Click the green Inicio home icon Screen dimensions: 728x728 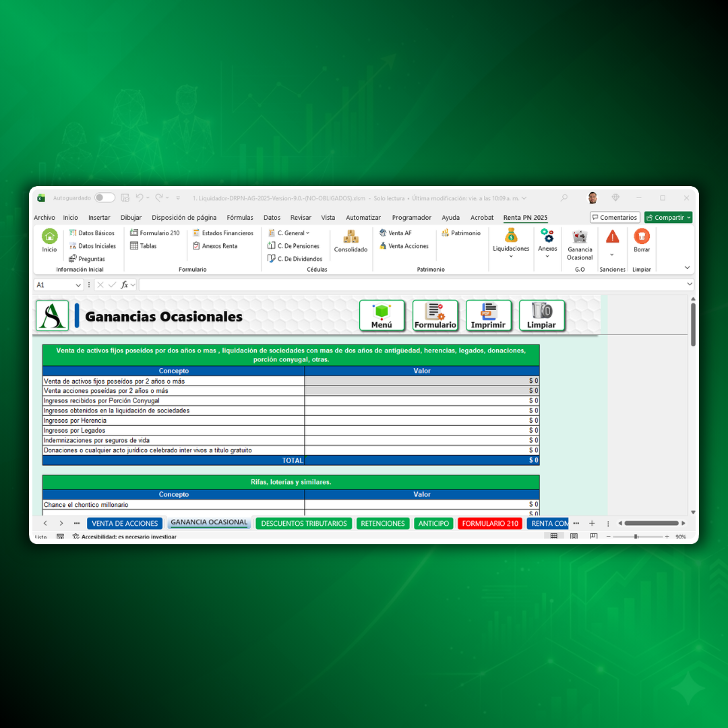tap(50, 237)
